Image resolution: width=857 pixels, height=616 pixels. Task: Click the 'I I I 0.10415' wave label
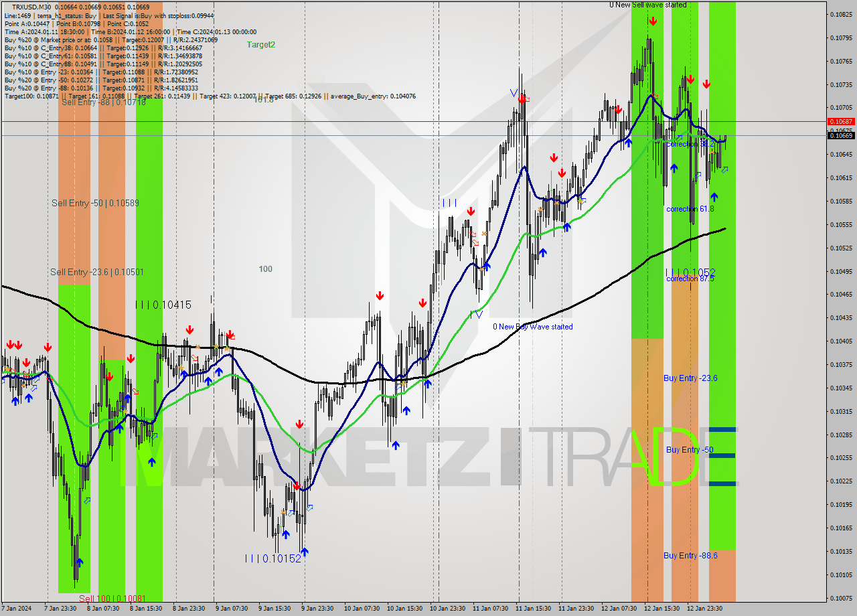click(x=163, y=305)
